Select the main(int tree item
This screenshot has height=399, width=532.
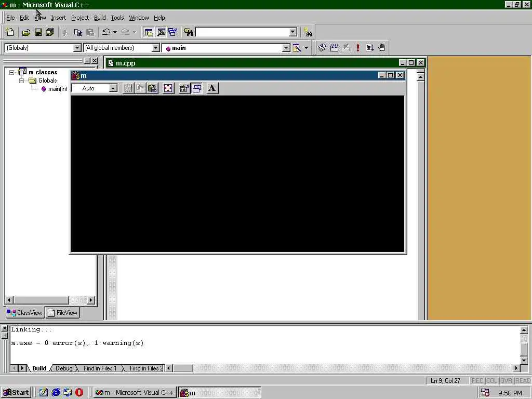[x=54, y=89]
